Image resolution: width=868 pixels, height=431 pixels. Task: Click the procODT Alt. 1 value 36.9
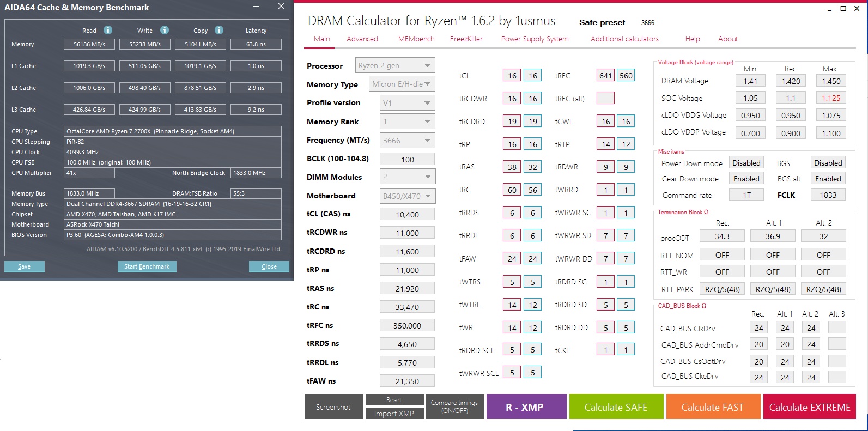[773, 236]
